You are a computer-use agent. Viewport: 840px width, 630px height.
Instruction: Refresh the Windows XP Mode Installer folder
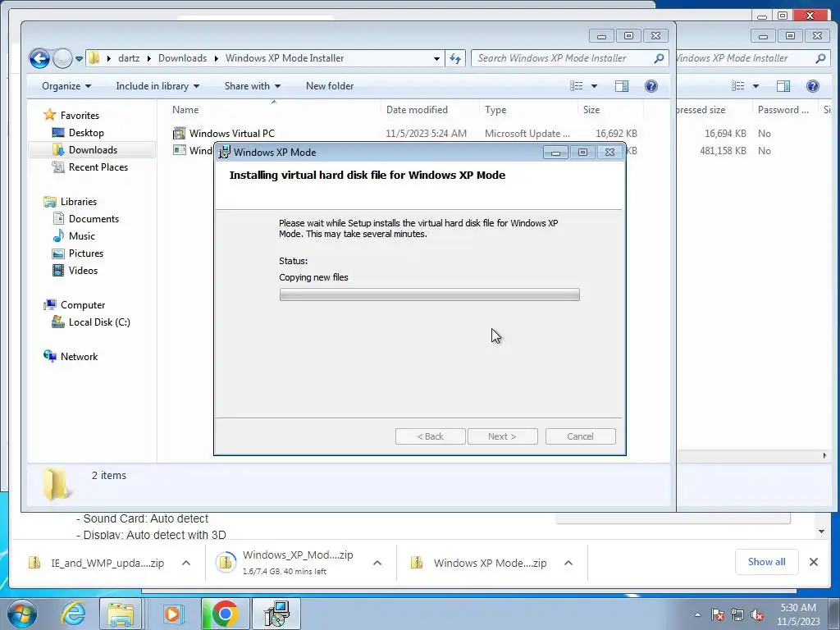[455, 58]
